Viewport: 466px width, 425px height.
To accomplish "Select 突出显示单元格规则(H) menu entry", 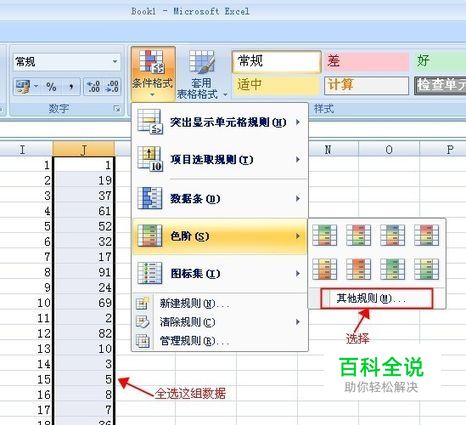I will point(220,122).
